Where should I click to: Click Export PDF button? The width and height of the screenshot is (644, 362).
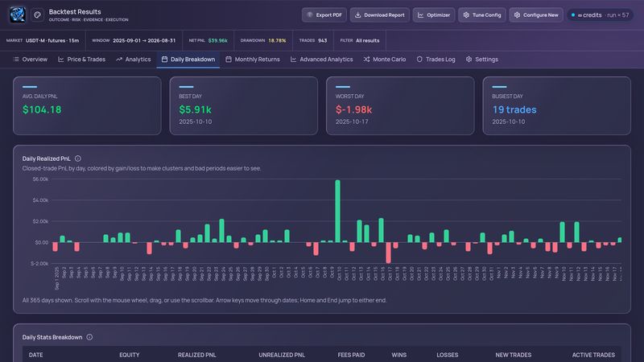(324, 14)
